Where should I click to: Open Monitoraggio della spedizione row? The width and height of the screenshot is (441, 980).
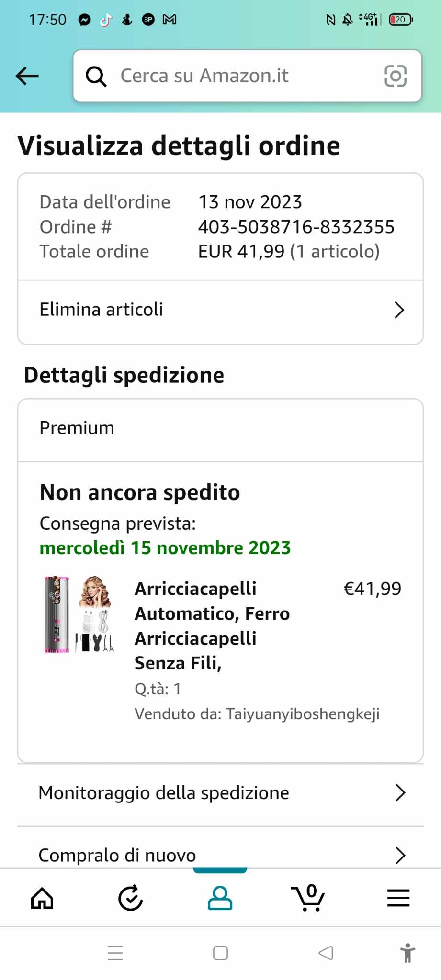coord(164,793)
